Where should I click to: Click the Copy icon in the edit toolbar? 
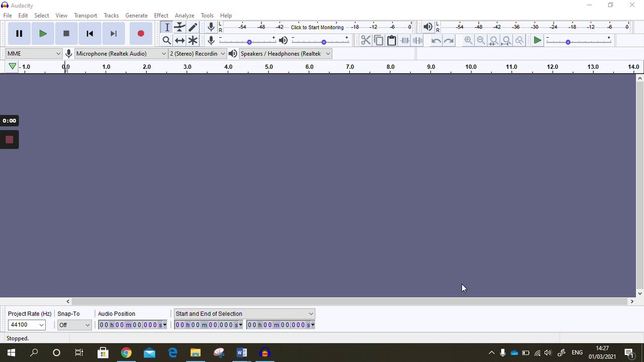tap(379, 40)
